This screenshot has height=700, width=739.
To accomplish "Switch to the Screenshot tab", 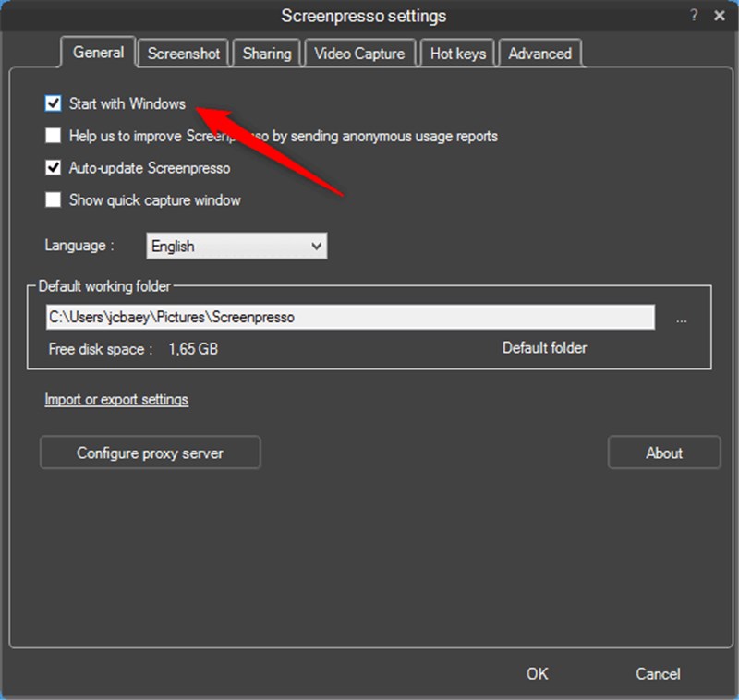I will (x=183, y=54).
